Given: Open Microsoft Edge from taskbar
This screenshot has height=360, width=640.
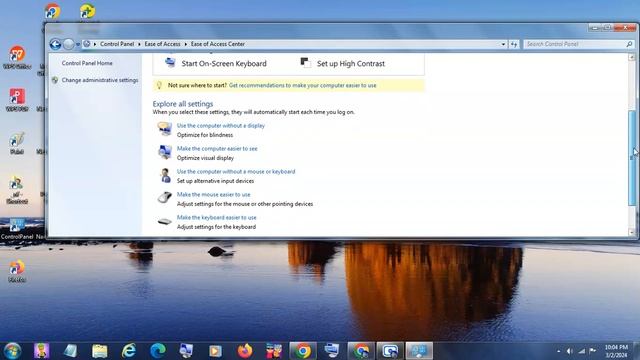Looking at the screenshot, I should coord(158,351).
